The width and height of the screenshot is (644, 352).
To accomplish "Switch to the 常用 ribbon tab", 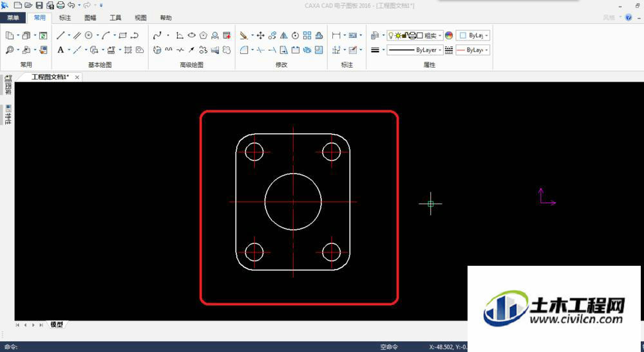I will (40, 17).
